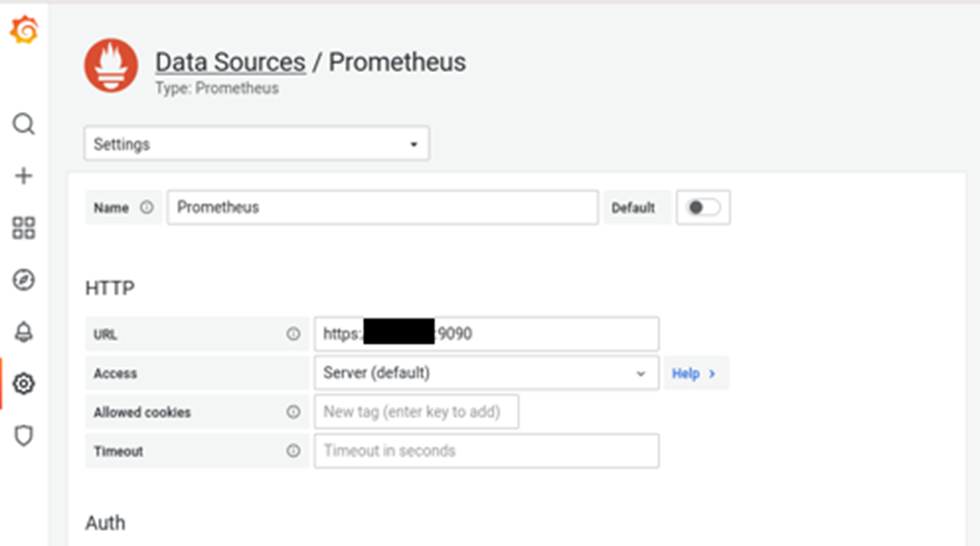Open the Configuration gear icon

coord(24,384)
